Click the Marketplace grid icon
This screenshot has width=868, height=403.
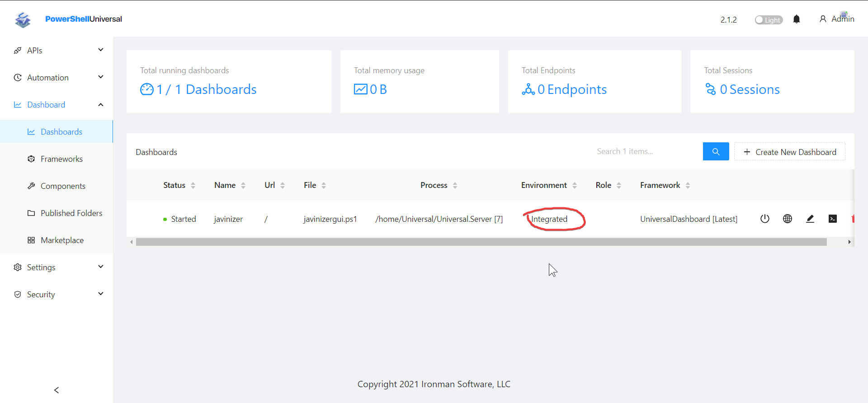31,240
